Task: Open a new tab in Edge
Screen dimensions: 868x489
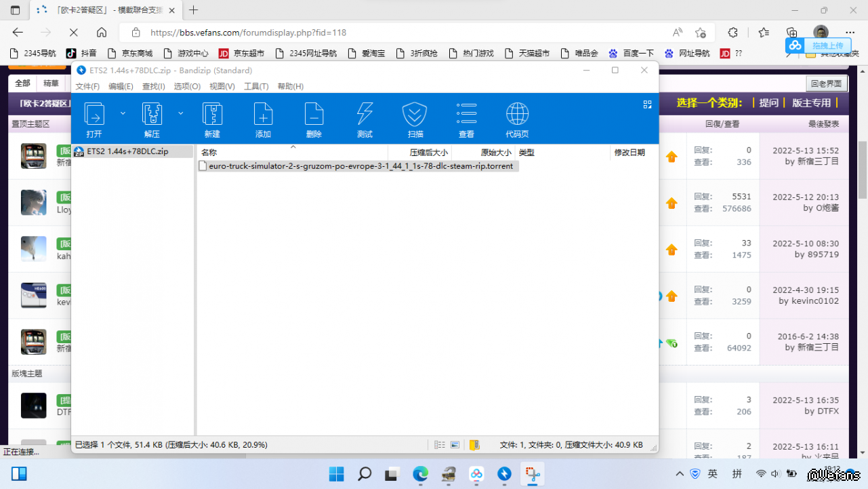Action: point(194,10)
